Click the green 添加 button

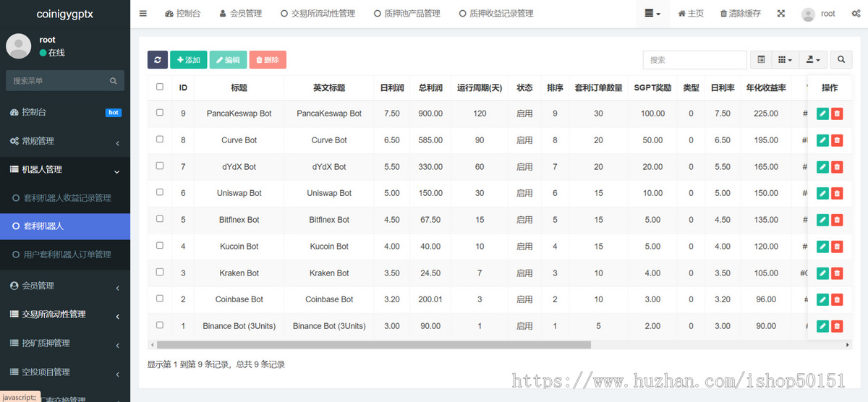click(189, 60)
